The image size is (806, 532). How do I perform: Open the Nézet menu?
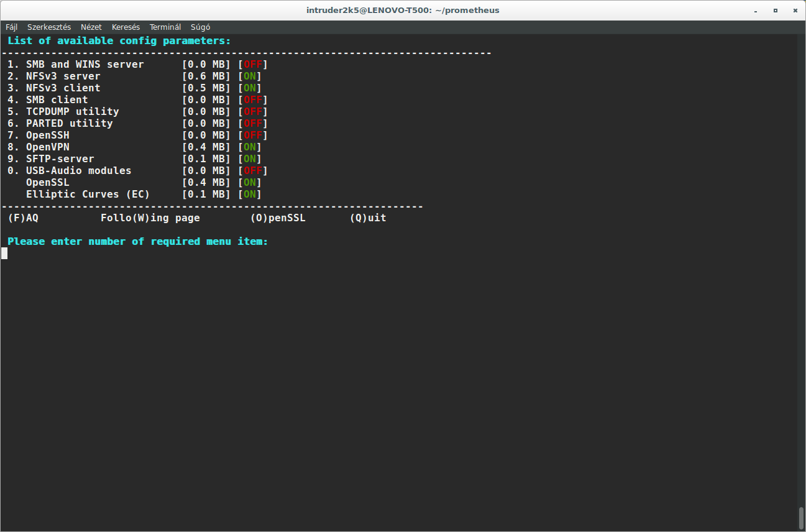[x=91, y=27]
